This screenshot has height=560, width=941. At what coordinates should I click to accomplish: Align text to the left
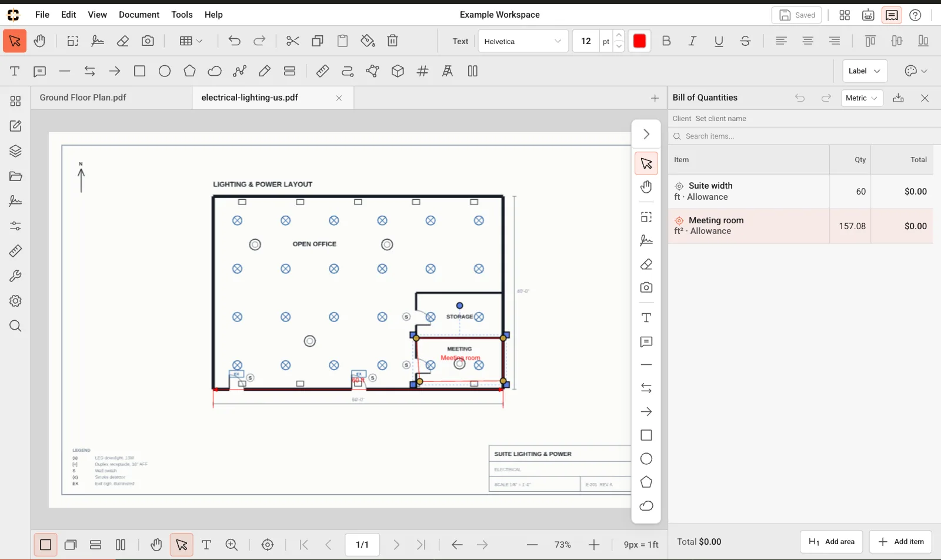[x=781, y=41]
